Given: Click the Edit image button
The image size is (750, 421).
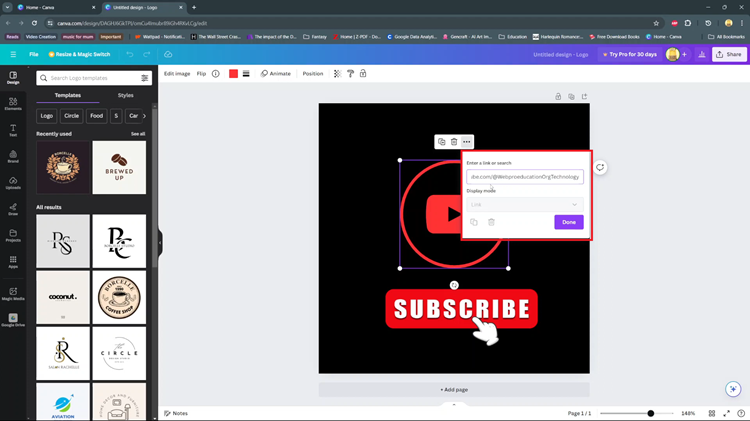Looking at the screenshot, I should 177,74.
